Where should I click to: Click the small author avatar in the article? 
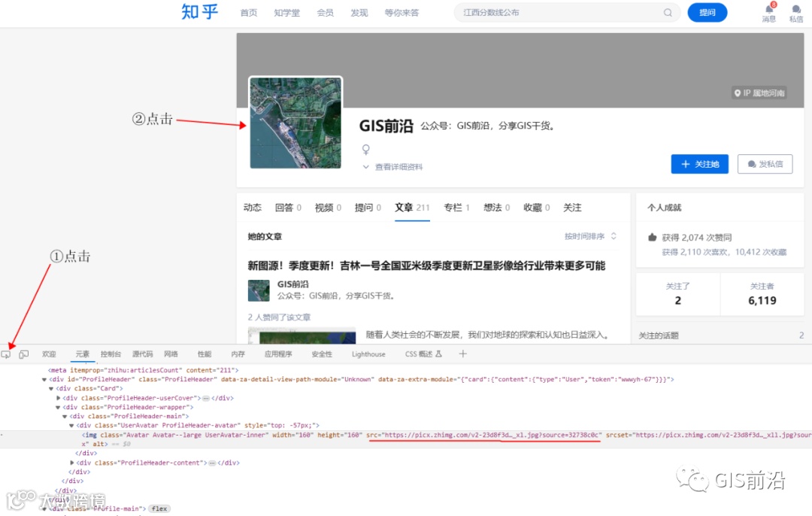click(259, 290)
